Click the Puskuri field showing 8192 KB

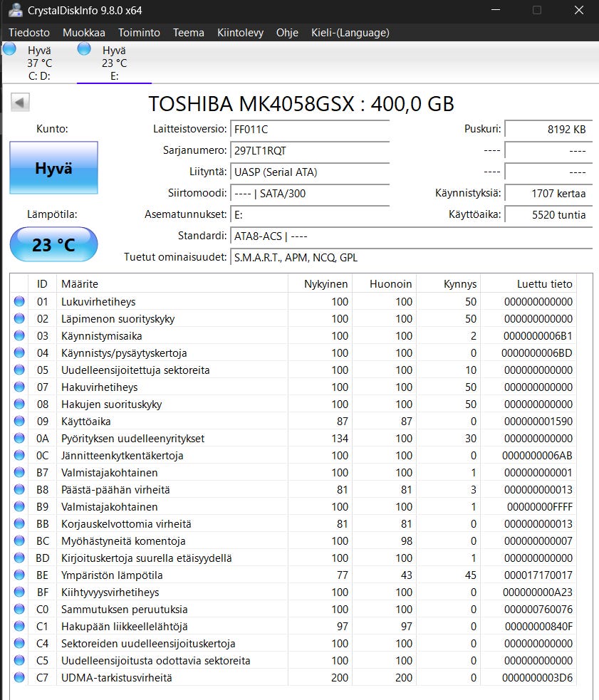tap(548, 129)
